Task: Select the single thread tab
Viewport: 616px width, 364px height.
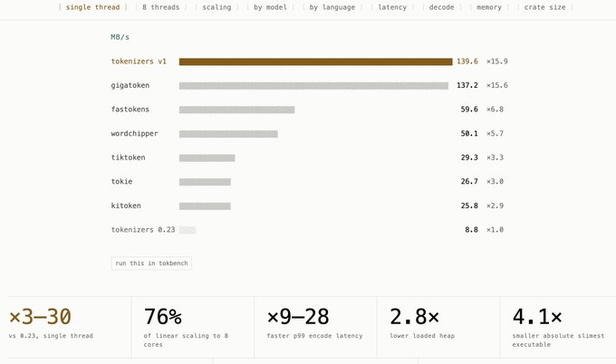Action: tap(92, 7)
